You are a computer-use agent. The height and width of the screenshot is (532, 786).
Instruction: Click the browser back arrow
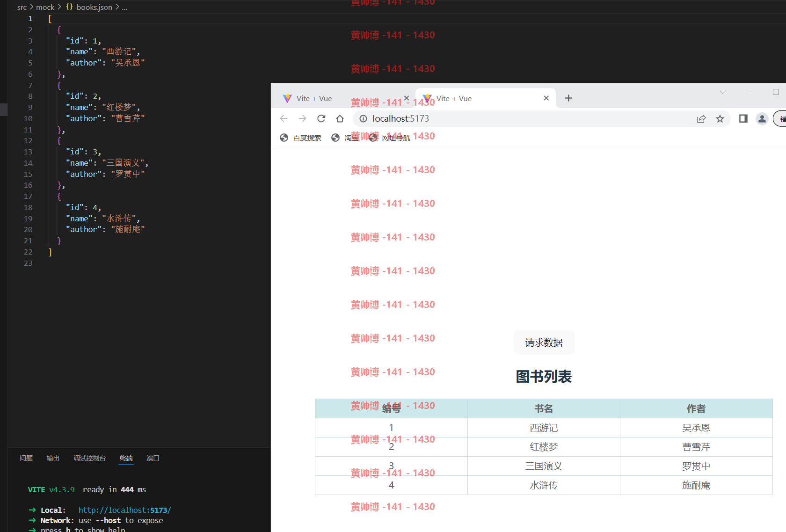click(284, 118)
